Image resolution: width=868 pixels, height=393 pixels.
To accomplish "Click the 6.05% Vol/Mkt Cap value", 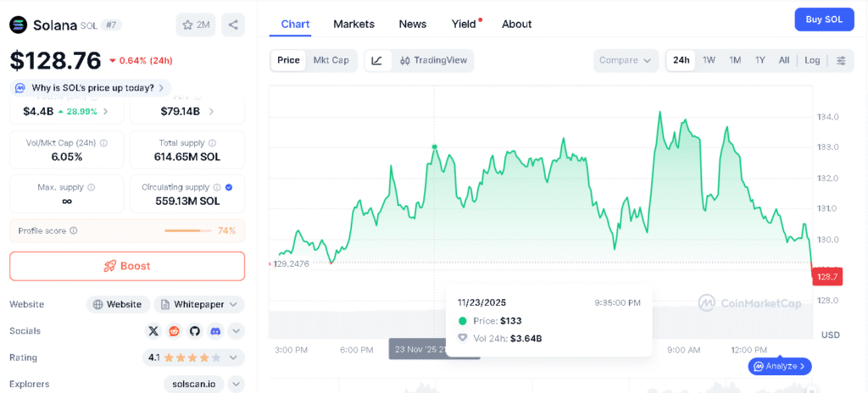I will (x=66, y=158).
